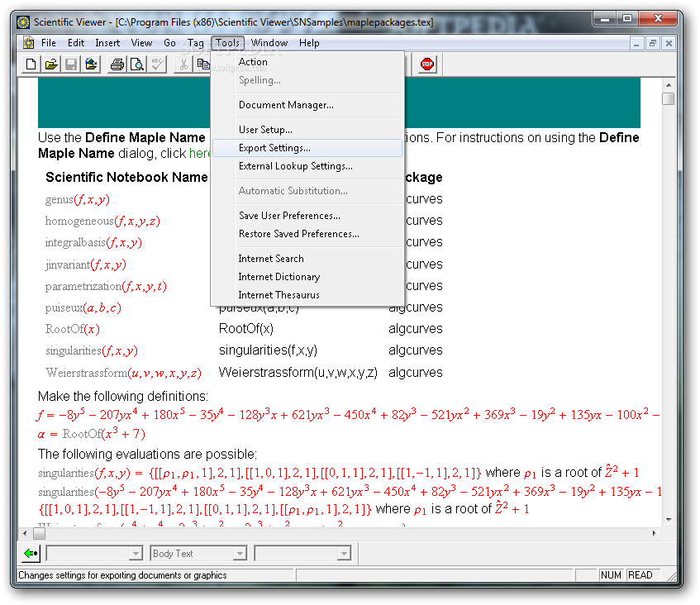Open the Window menu
Image resolution: width=700 pixels, height=605 pixels.
click(x=269, y=43)
